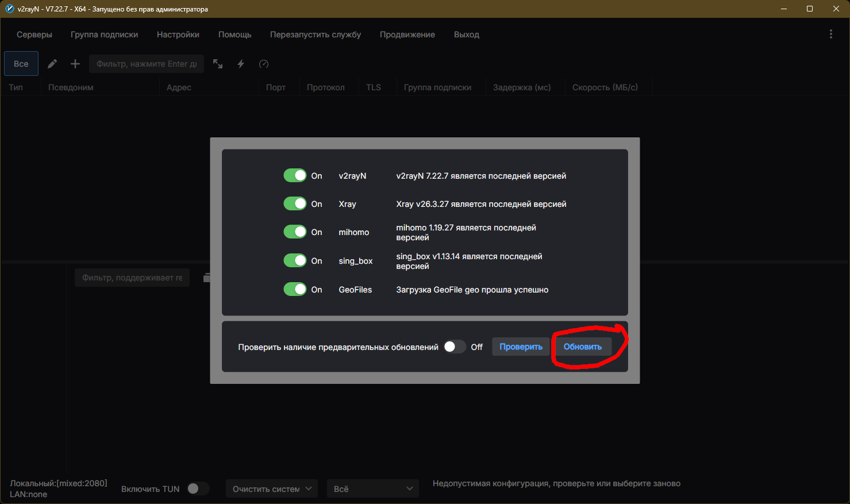Screen dimensions: 850x504
Task: Turn off the v2rayN update toggle
Action: pos(295,175)
